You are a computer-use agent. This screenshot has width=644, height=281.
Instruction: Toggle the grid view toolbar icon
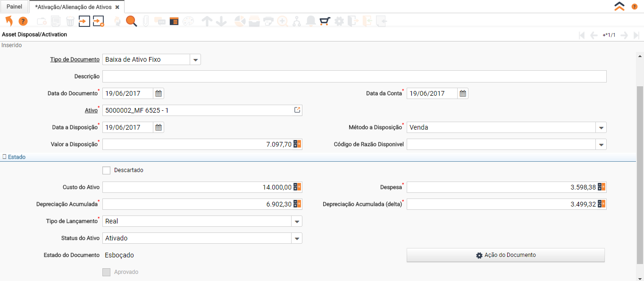point(174,21)
